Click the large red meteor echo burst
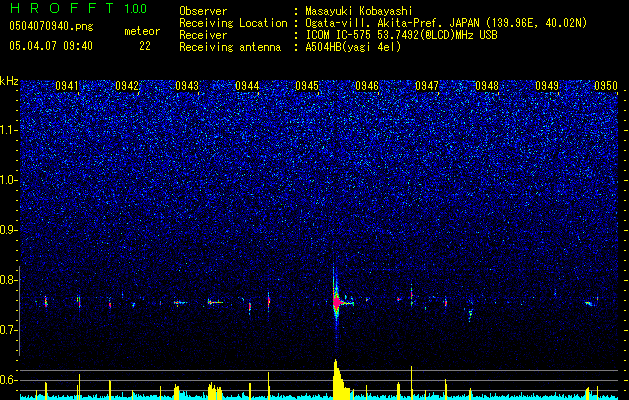 coord(336,302)
